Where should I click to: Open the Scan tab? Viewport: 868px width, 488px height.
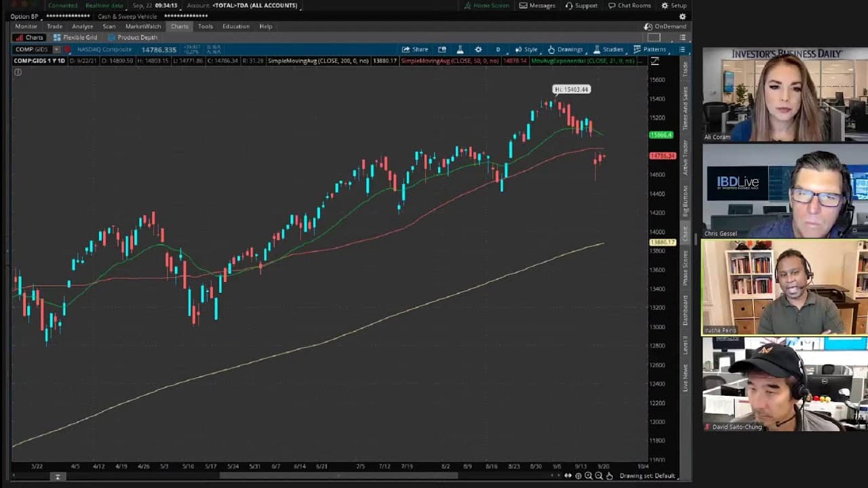(109, 26)
